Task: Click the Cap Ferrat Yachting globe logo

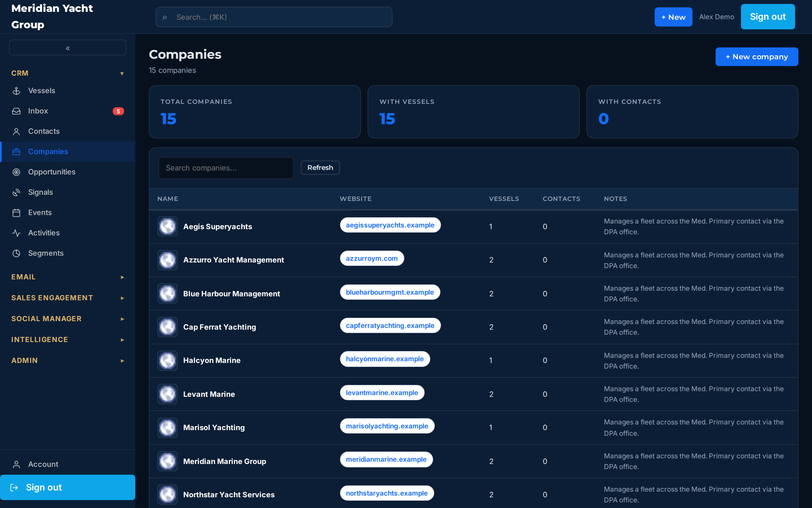Action: 167,327
